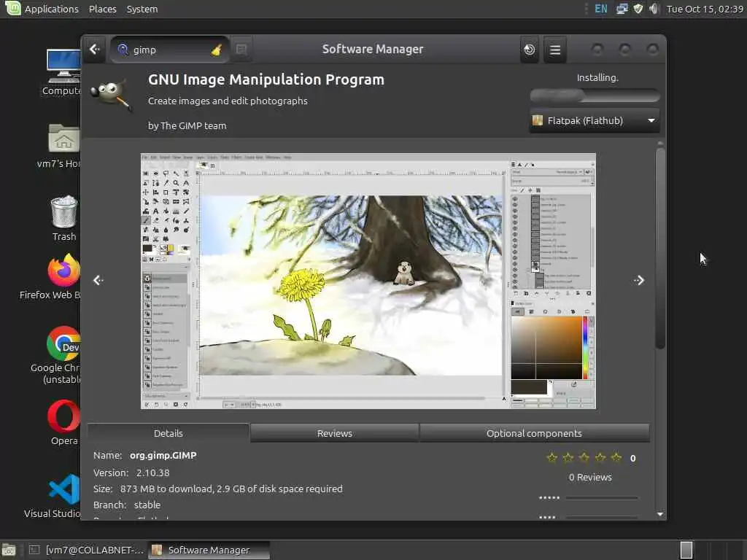This screenshot has width=747, height=560.
Task: Show the previous screenshot with left arrow
Action: pyautogui.click(x=98, y=281)
